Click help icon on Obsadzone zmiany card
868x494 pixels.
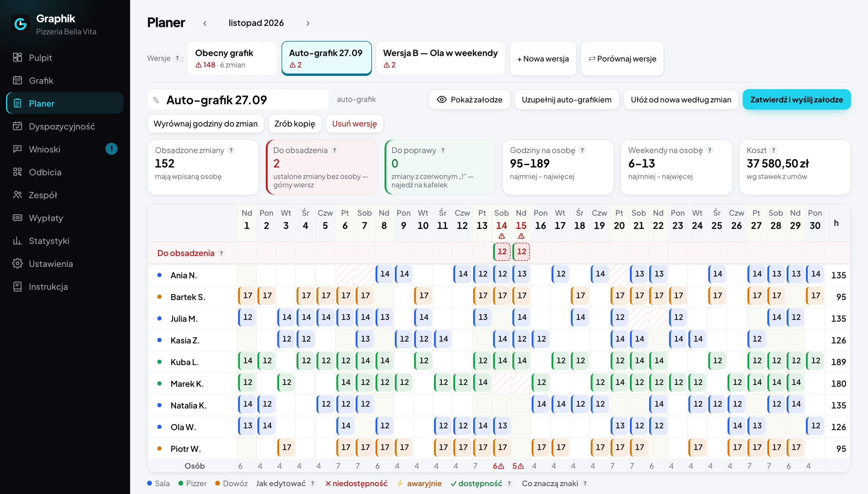(x=231, y=150)
